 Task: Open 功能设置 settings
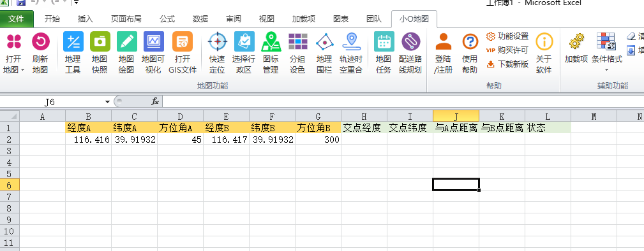tap(507, 36)
